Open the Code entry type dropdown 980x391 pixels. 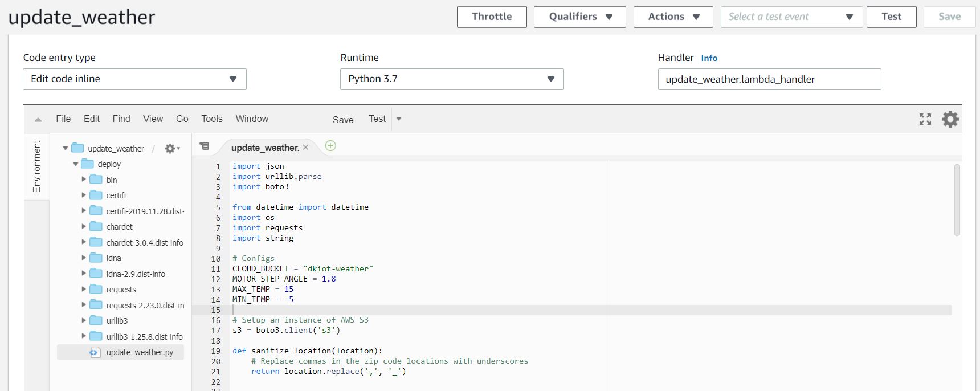click(134, 79)
